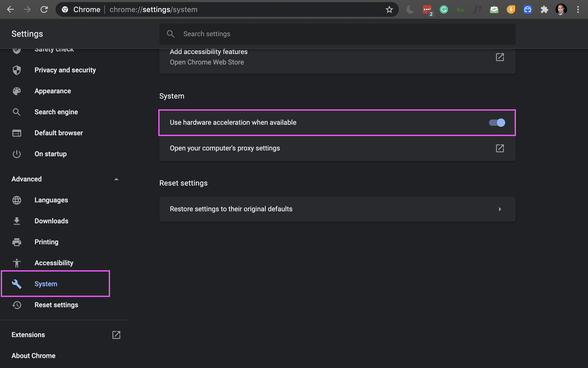Image resolution: width=588 pixels, height=368 pixels.
Task: Open the Appearance settings section
Action: tap(53, 91)
